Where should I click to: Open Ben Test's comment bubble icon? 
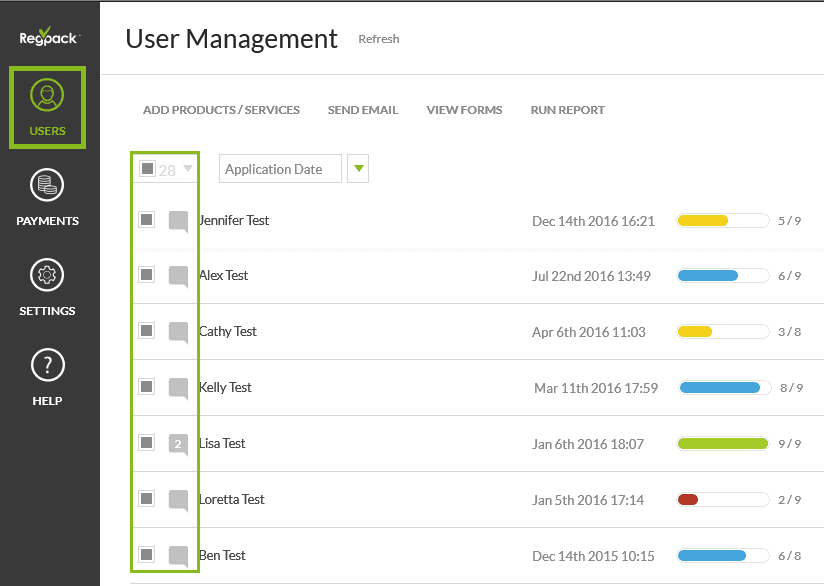178,556
